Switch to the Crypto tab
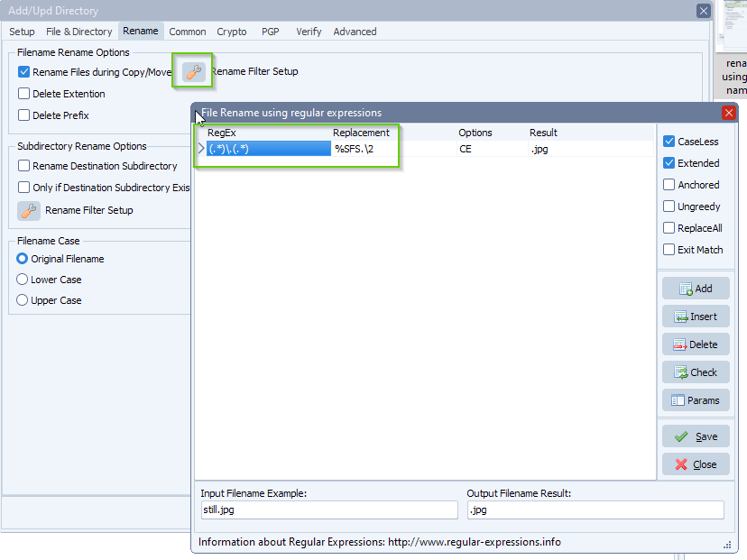 [x=231, y=31]
